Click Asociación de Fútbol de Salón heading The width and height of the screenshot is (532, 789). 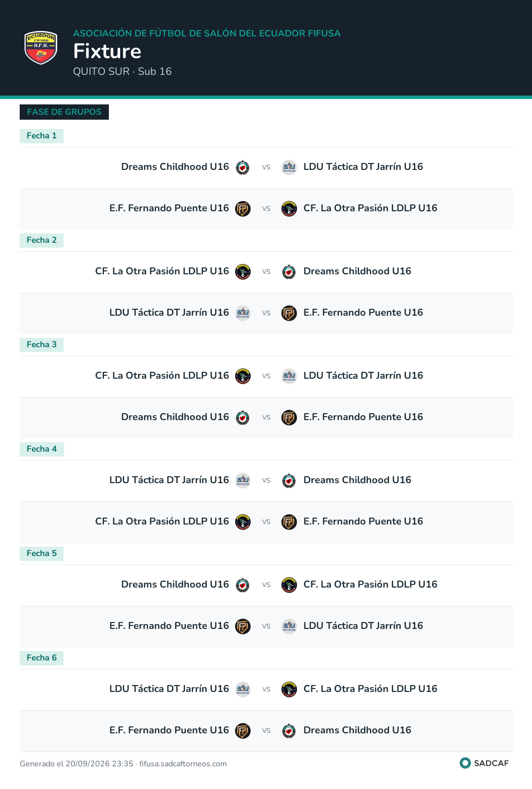[x=207, y=33]
